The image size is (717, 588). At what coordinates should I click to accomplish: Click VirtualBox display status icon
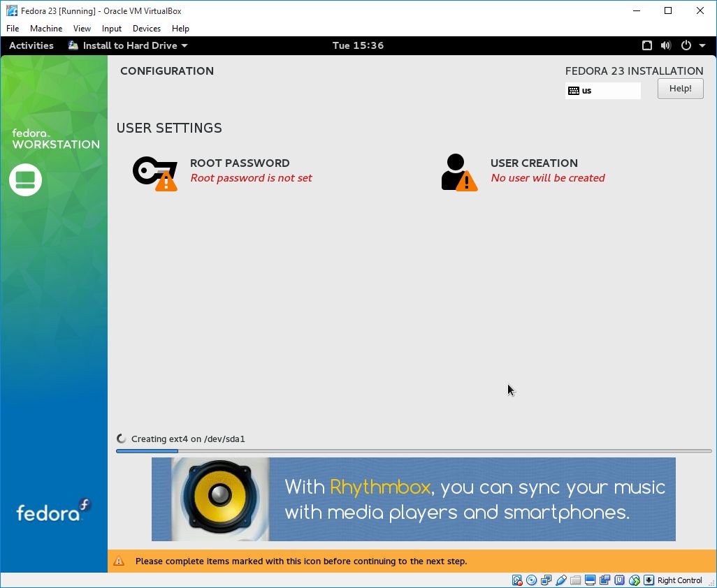[x=590, y=580]
